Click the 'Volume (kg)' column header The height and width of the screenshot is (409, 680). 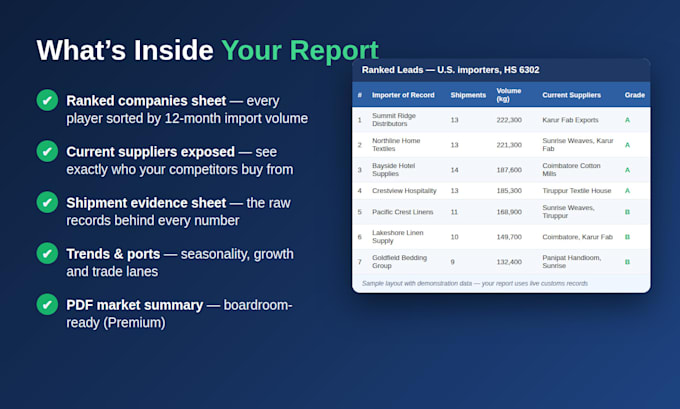pos(509,95)
